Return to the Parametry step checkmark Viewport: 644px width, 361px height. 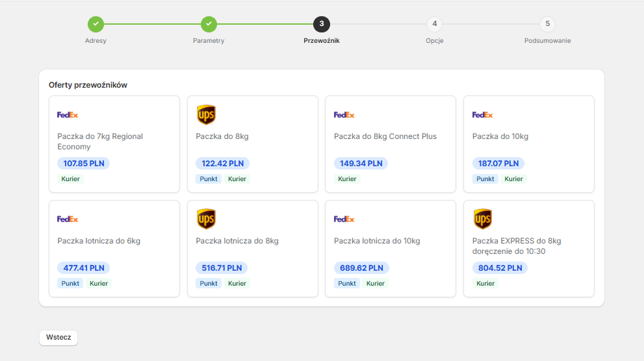tap(209, 24)
